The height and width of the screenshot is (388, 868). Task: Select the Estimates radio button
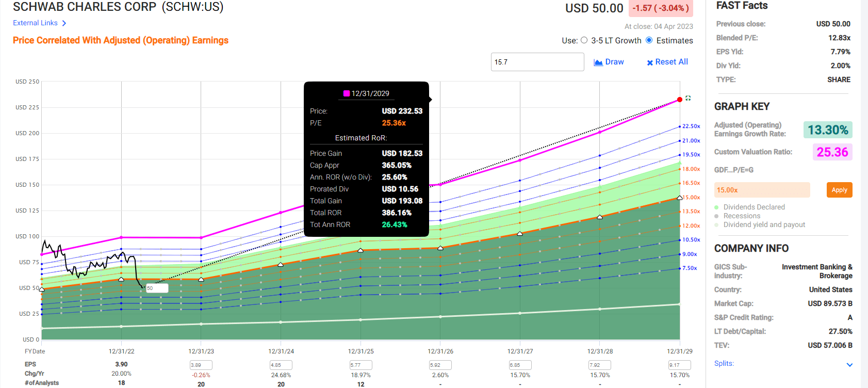pyautogui.click(x=649, y=40)
